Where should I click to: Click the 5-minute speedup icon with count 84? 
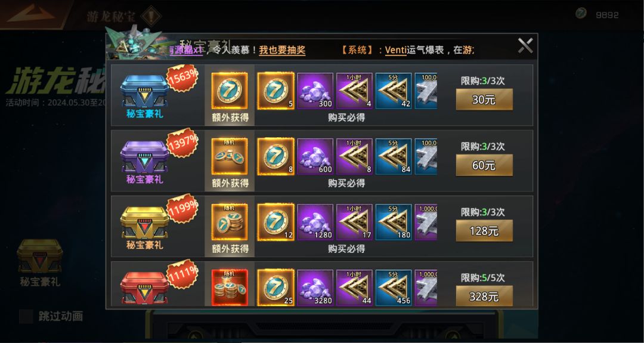coord(394,156)
